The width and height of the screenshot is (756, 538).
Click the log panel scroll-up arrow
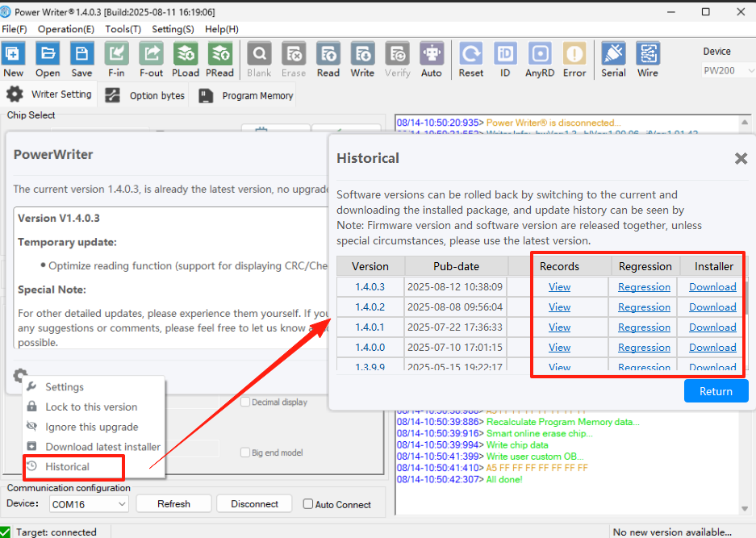point(745,123)
